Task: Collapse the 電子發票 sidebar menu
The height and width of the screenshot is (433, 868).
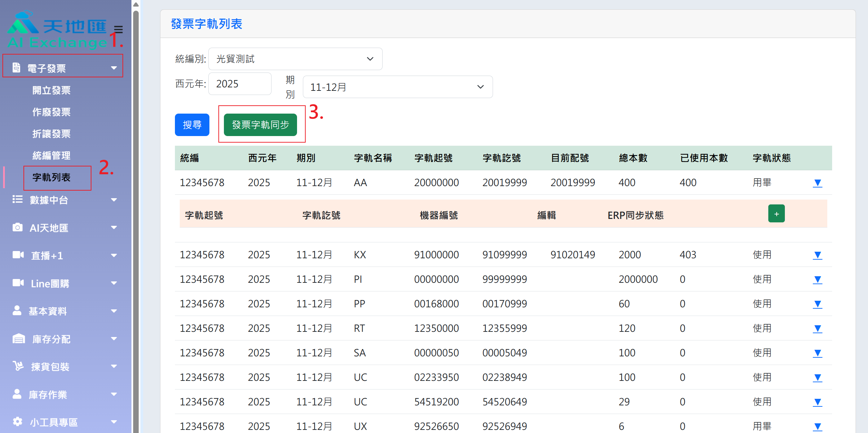Action: pyautogui.click(x=63, y=68)
